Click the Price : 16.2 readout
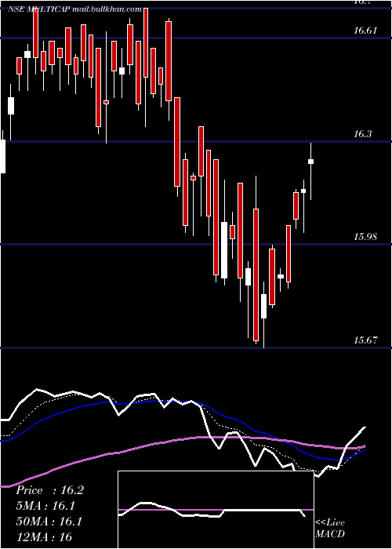Viewport: 392px width, 549px height. pos(49,490)
